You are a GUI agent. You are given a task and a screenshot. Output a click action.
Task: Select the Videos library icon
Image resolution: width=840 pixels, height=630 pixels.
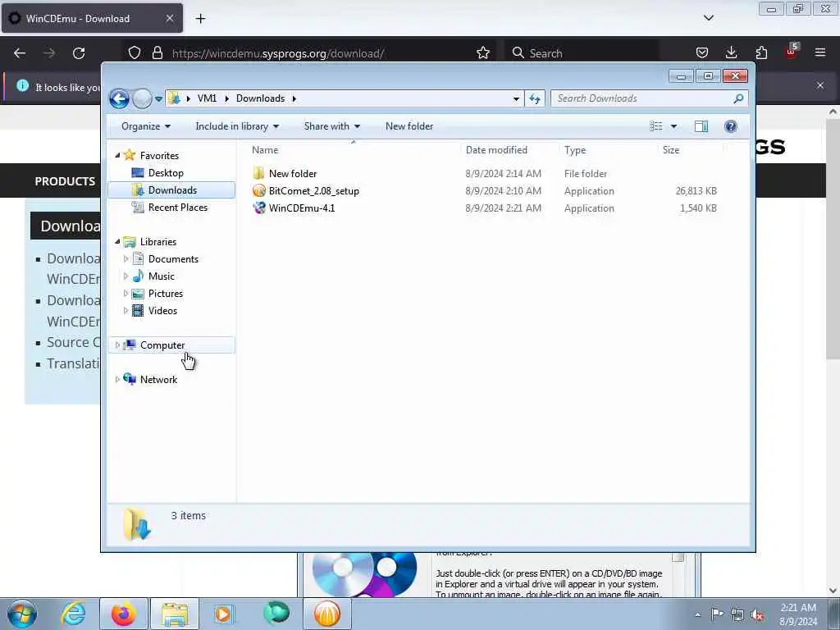pos(138,311)
